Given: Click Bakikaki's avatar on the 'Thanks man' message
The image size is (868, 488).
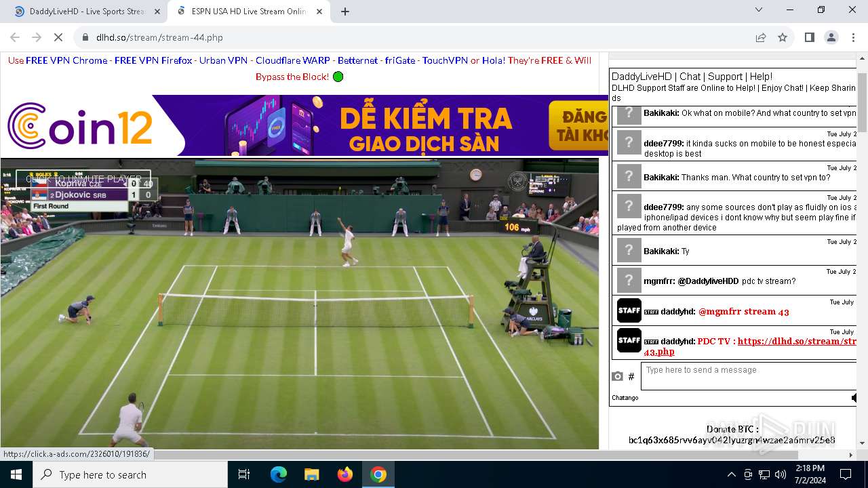Looking at the screenshot, I should click(x=629, y=177).
